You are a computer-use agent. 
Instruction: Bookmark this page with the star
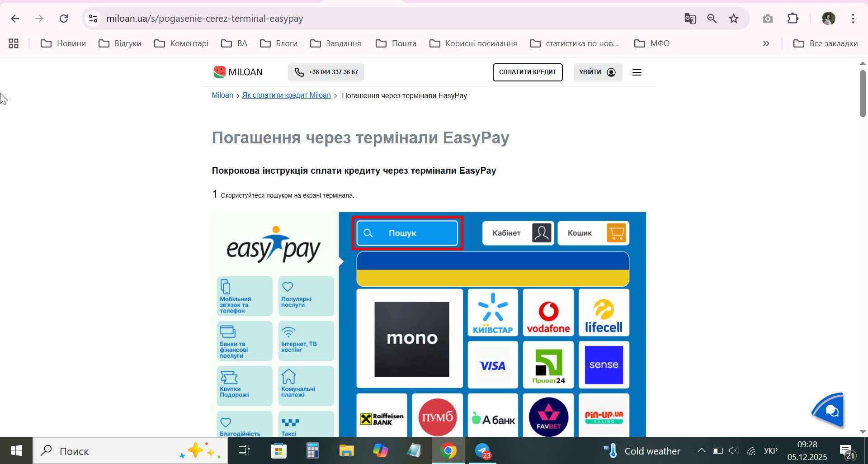tap(734, 19)
